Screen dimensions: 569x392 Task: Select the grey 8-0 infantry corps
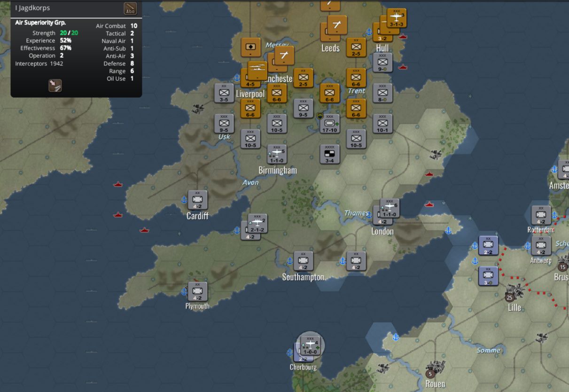(382, 93)
